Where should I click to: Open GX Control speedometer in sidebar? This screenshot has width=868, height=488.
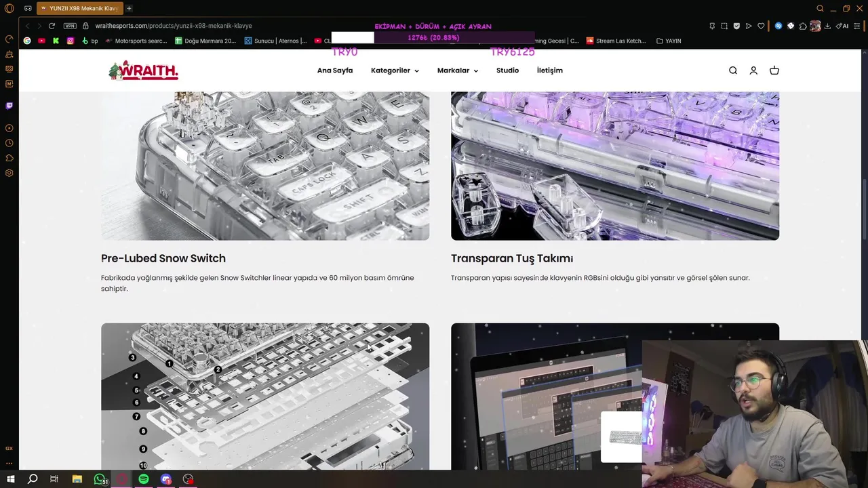click(x=9, y=39)
